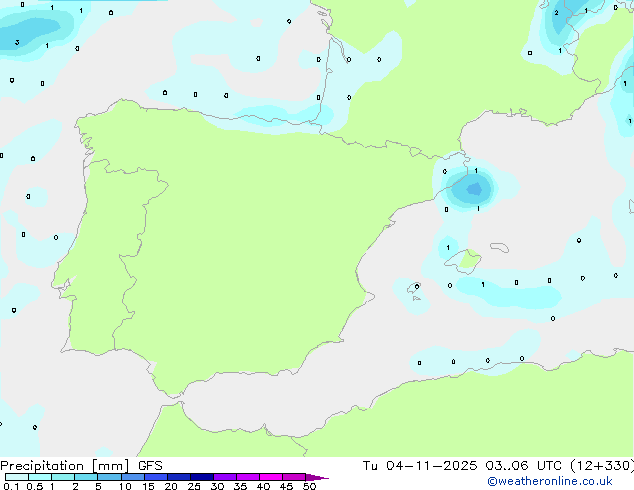634x490 pixels.
Task: Click the '0.5' legend scale label
Action: pos(34,486)
